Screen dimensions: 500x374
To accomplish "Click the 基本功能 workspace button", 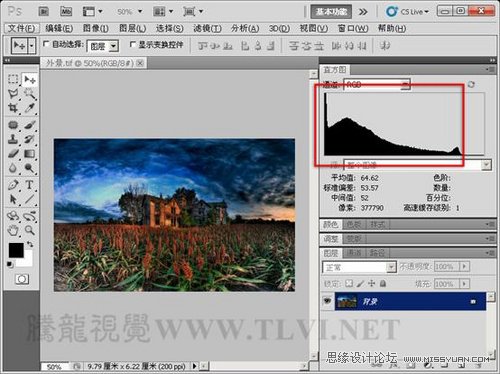I will tap(331, 12).
